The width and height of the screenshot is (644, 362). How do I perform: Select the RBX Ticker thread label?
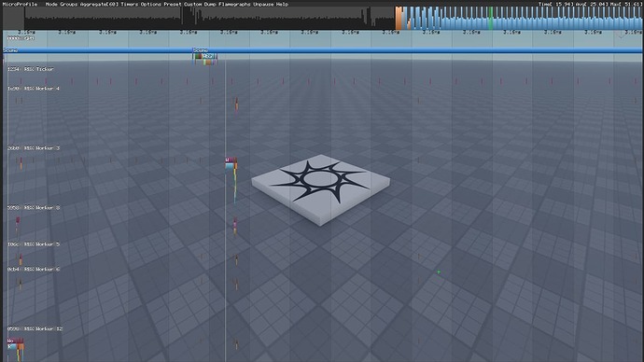point(31,69)
